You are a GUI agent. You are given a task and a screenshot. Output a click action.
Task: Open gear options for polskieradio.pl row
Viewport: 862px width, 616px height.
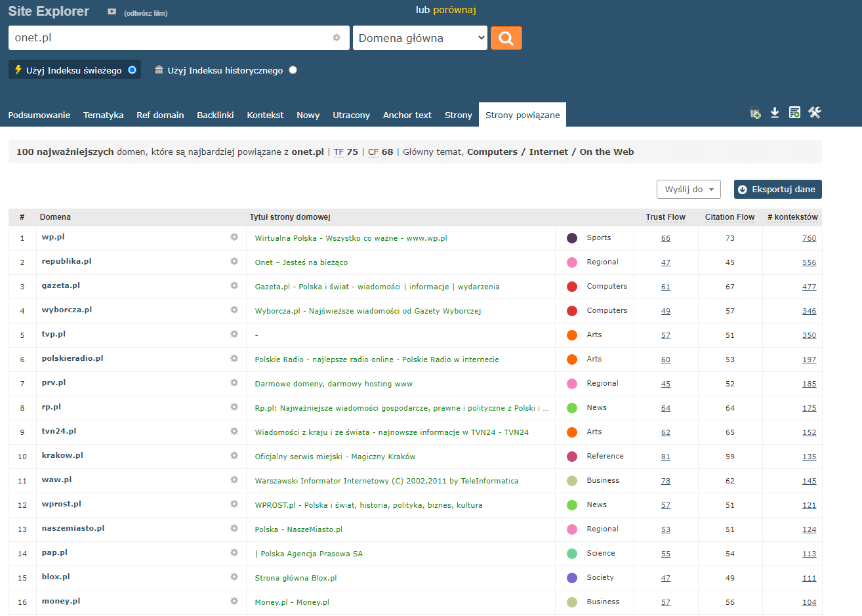[x=234, y=358]
